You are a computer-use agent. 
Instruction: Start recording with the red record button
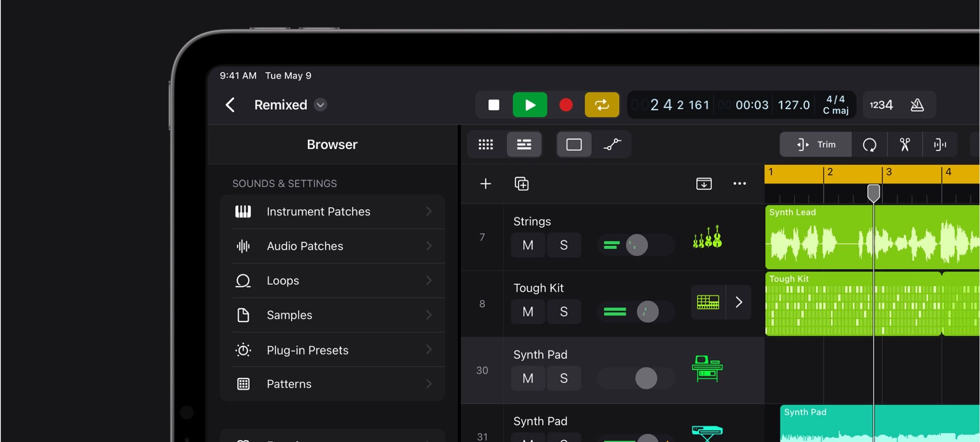(566, 105)
